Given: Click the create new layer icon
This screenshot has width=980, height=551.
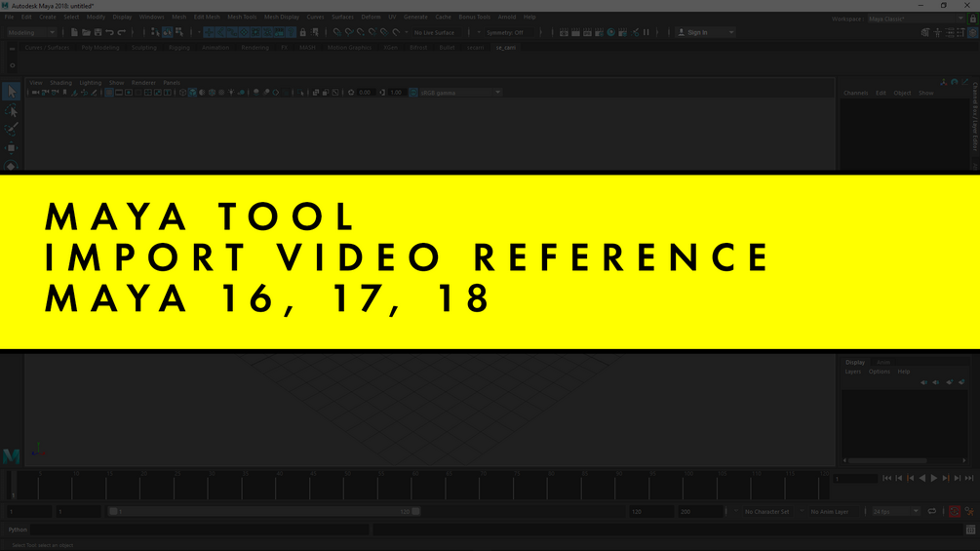Looking at the screenshot, I should point(950,381).
